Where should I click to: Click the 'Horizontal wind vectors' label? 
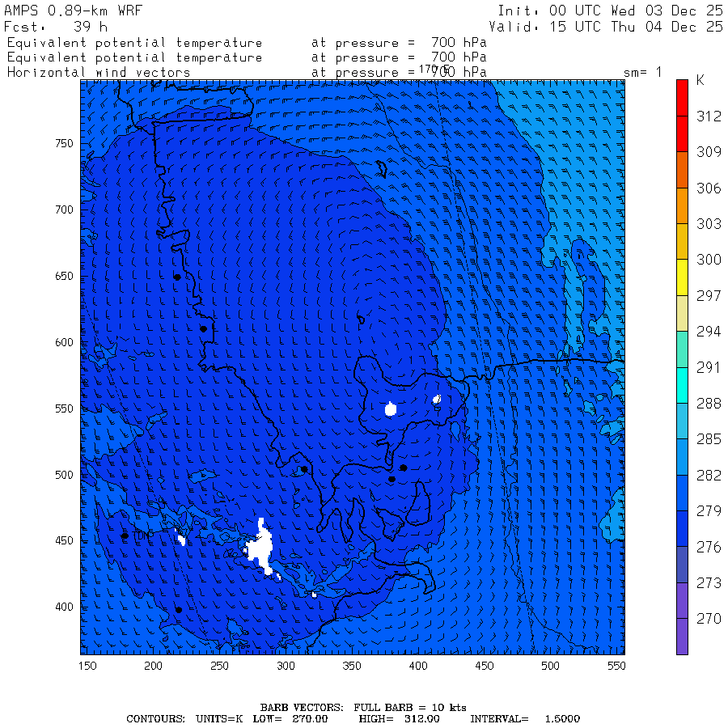tap(99, 73)
